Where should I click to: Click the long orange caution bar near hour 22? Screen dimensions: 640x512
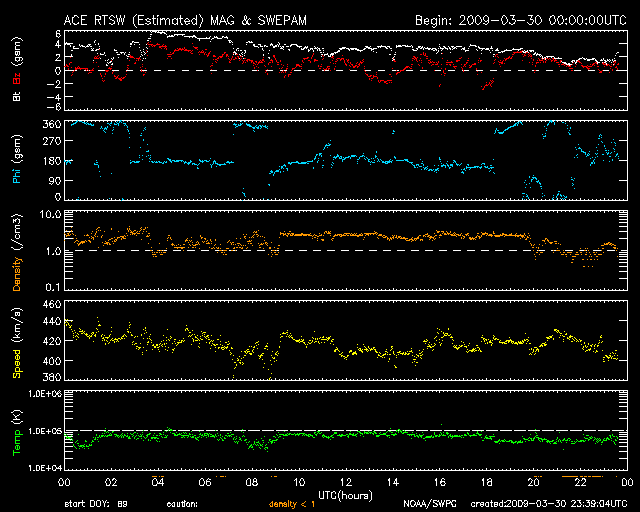(x=581, y=476)
